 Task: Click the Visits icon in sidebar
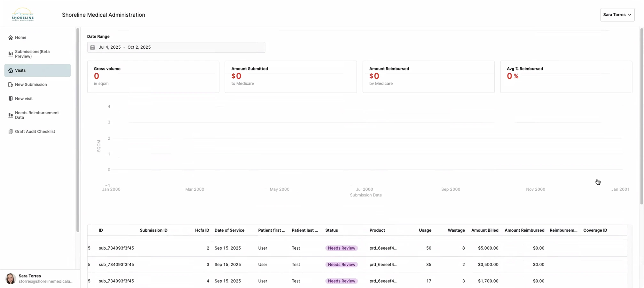point(11,71)
